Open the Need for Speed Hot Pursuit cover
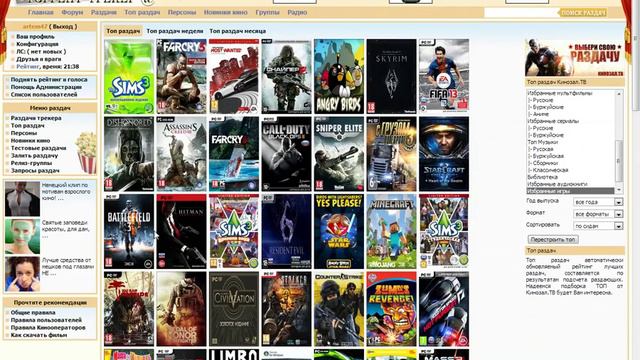The height and width of the screenshot is (360, 640). (x=444, y=309)
